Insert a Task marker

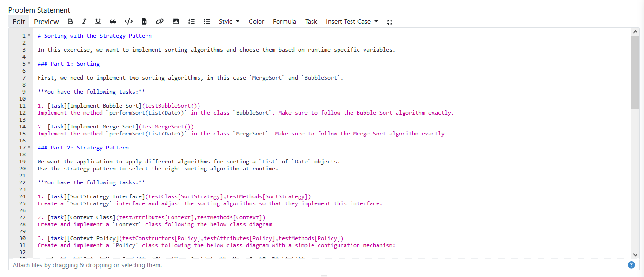tap(311, 21)
